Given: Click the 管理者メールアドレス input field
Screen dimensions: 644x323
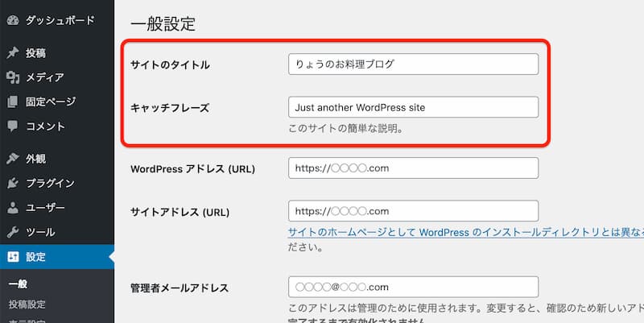Looking at the screenshot, I should click(413, 287).
